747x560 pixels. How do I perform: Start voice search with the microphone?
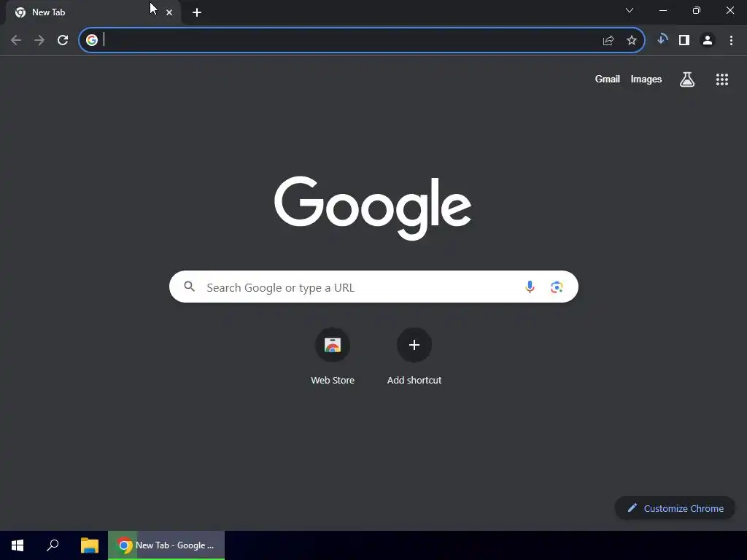tap(530, 287)
